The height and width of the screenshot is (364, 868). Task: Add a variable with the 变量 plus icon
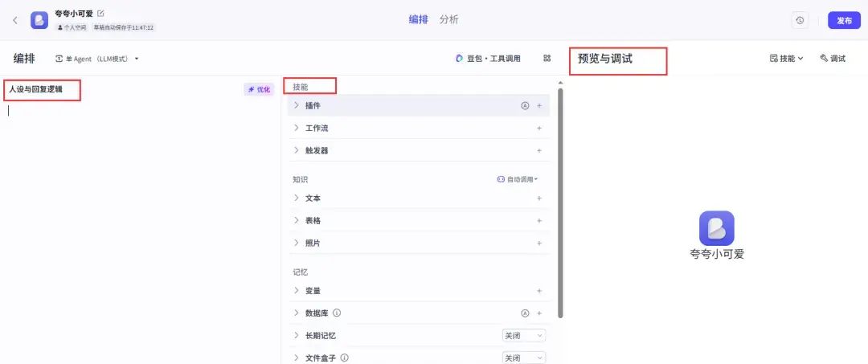pos(539,290)
